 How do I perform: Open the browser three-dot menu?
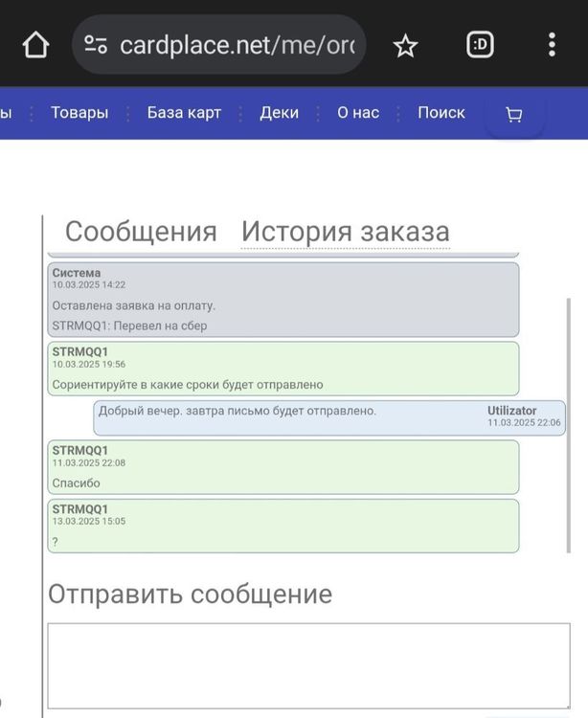point(552,45)
